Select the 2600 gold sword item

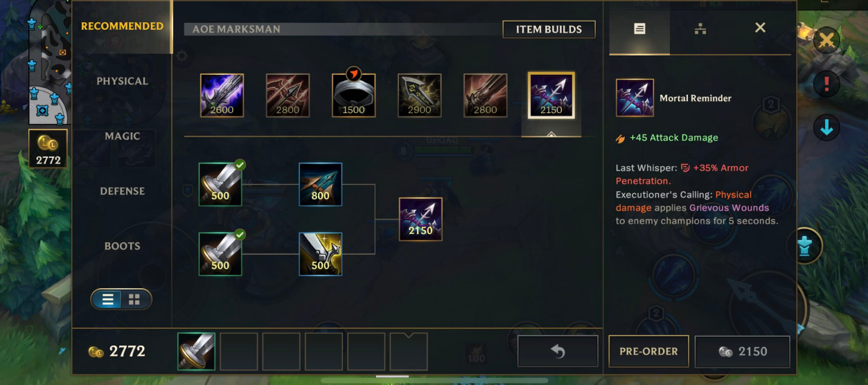click(x=222, y=96)
